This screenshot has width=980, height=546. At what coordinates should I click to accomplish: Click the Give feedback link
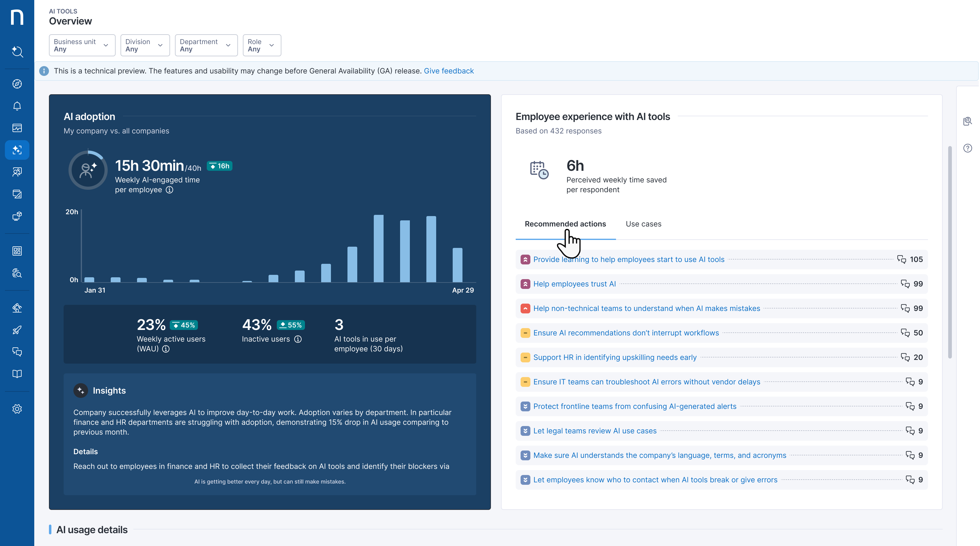[448, 71]
